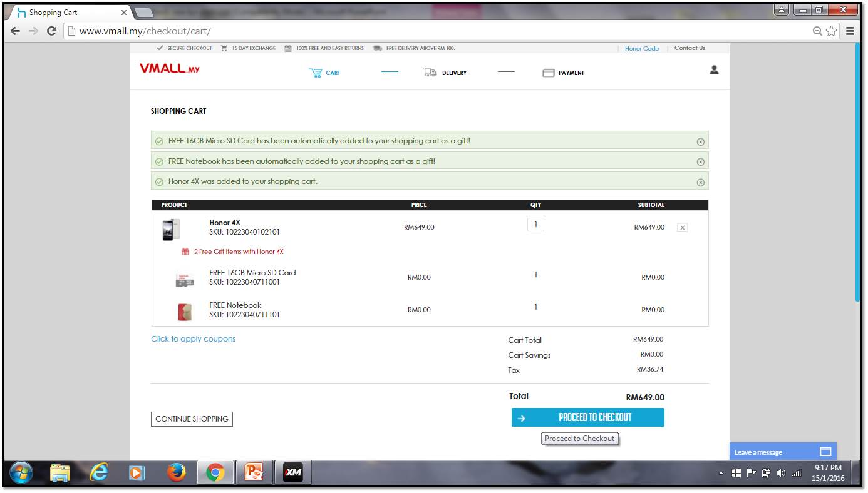
Task: Open volume control in system tray
Action: [x=782, y=474]
